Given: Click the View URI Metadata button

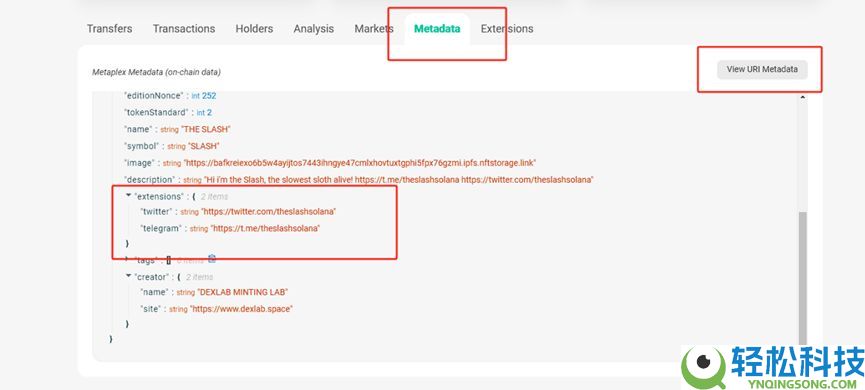Looking at the screenshot, I should pos(762,70).
